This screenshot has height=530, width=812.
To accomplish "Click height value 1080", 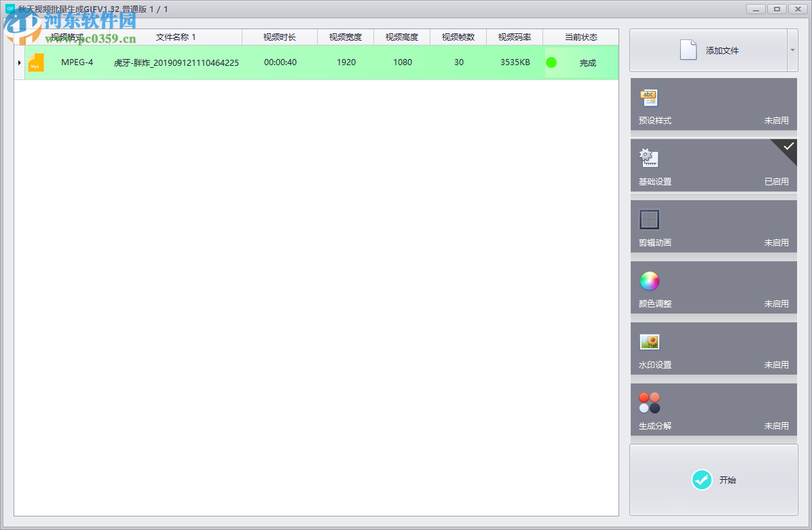I will [403, 62].
